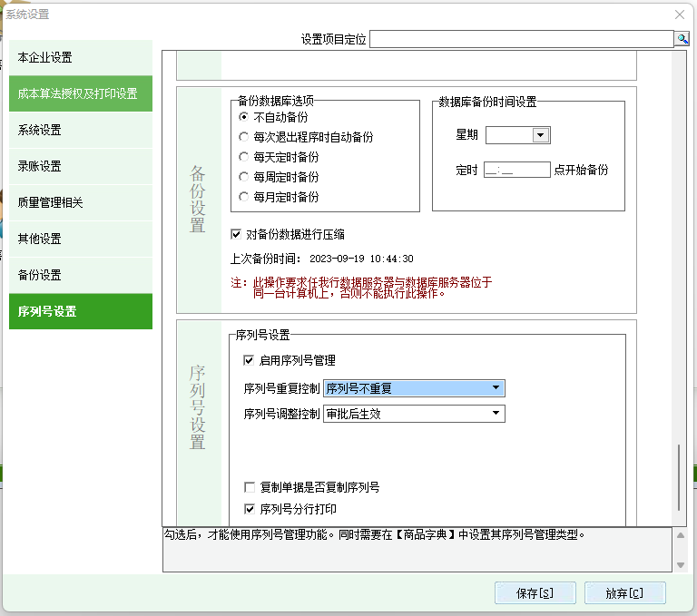Select 不自动备份 radio option
Image resolution: width=697 pixels, height=616 pixels.
[x=243, y=117]
